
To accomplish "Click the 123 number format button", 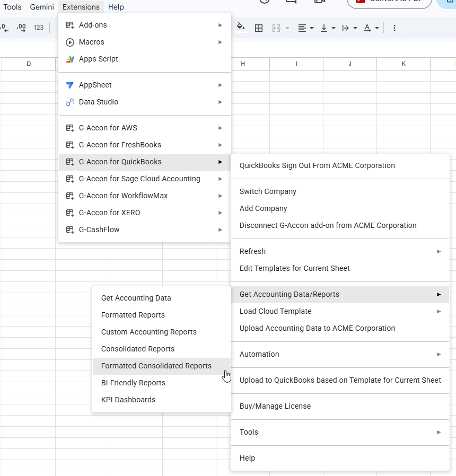I will [x=39, y=28].
